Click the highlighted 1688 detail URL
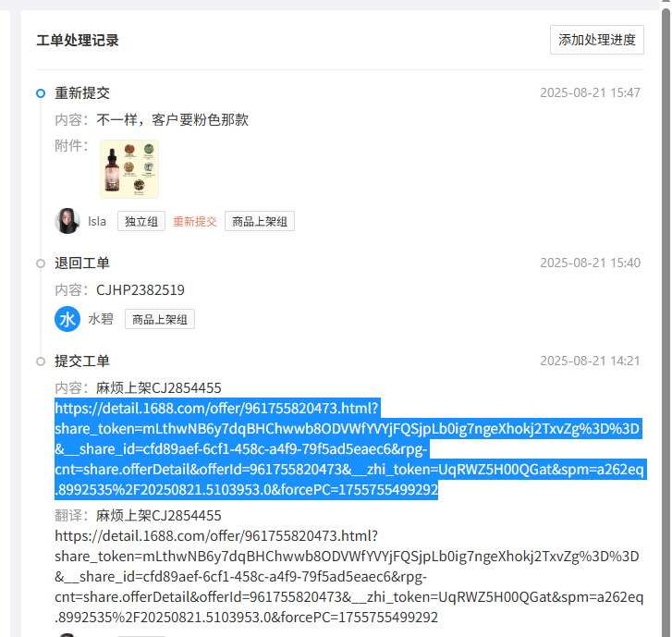 pos(349,448)
